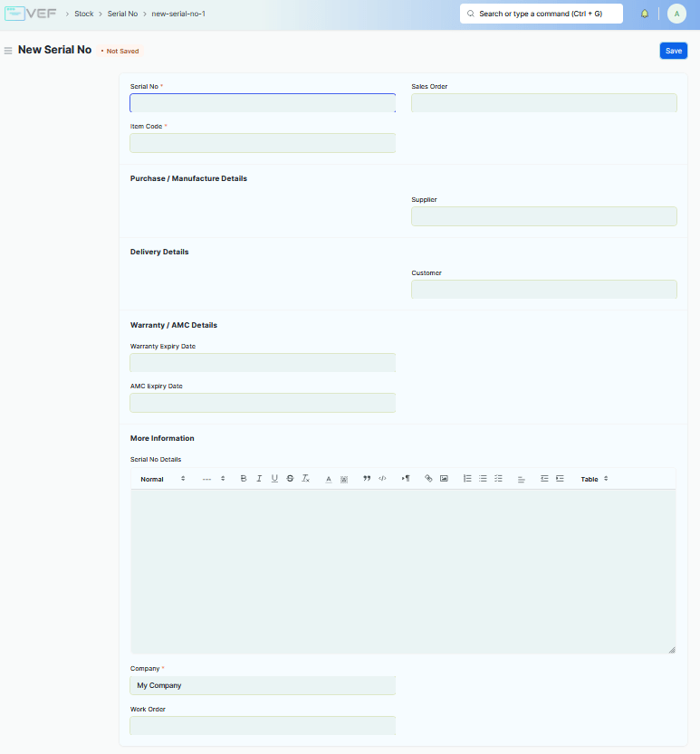Navigate to Serial No breadcrumb

point(122,14)
